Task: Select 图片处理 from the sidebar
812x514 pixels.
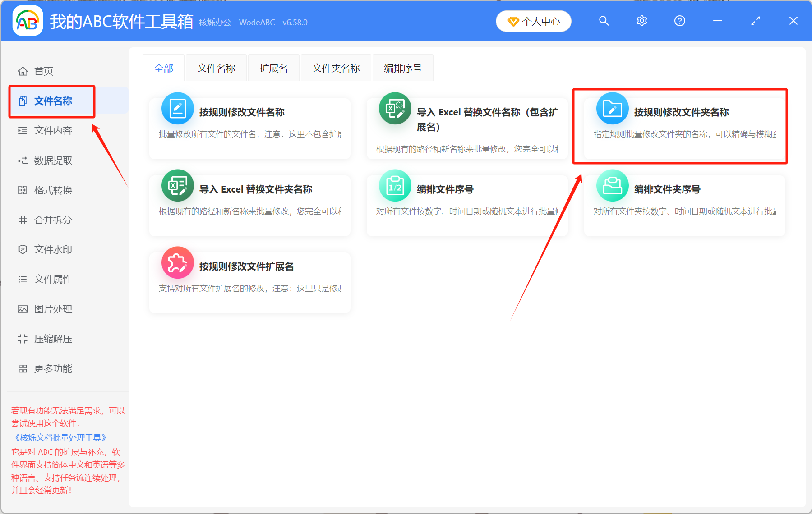Action: point(53,309)
